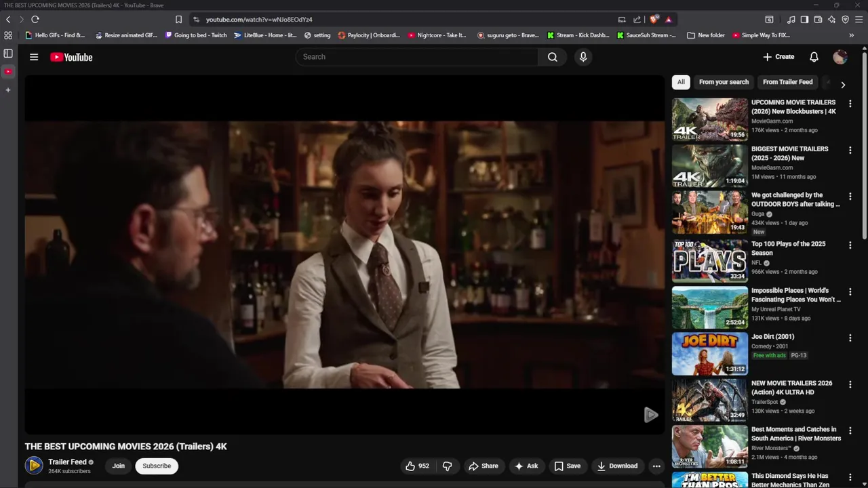Show more bookmarks with double chevron
This screenshot has height=488, width=868.
point(852,35)
